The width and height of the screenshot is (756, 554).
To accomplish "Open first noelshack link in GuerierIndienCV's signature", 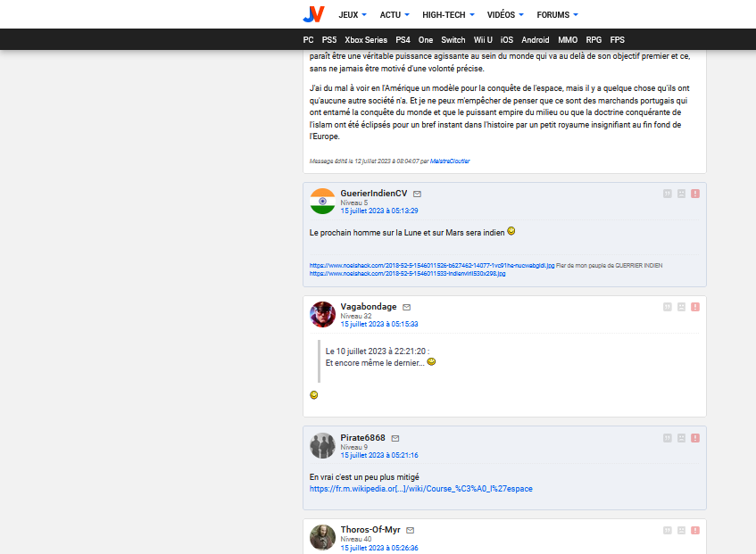I will coord(432,266).
